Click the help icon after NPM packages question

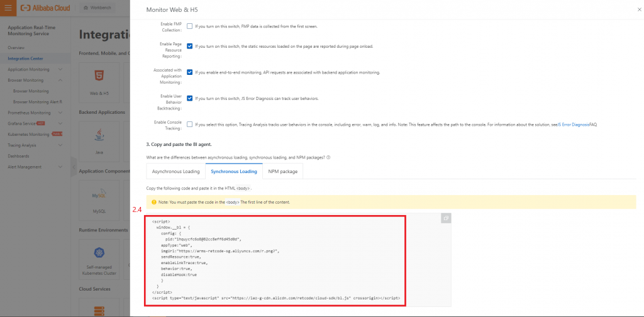328,157
